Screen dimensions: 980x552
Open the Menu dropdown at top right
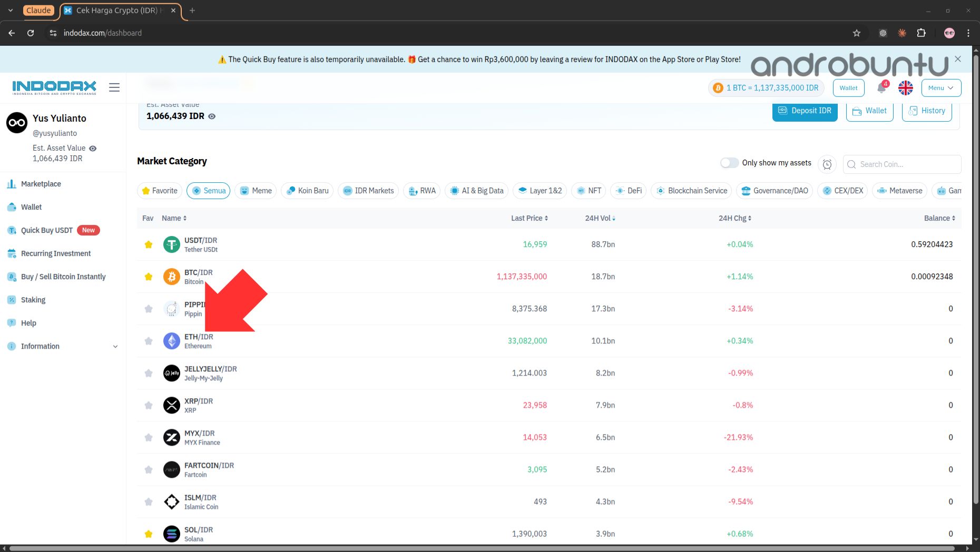pyautogui.click(x=941, y=88)
